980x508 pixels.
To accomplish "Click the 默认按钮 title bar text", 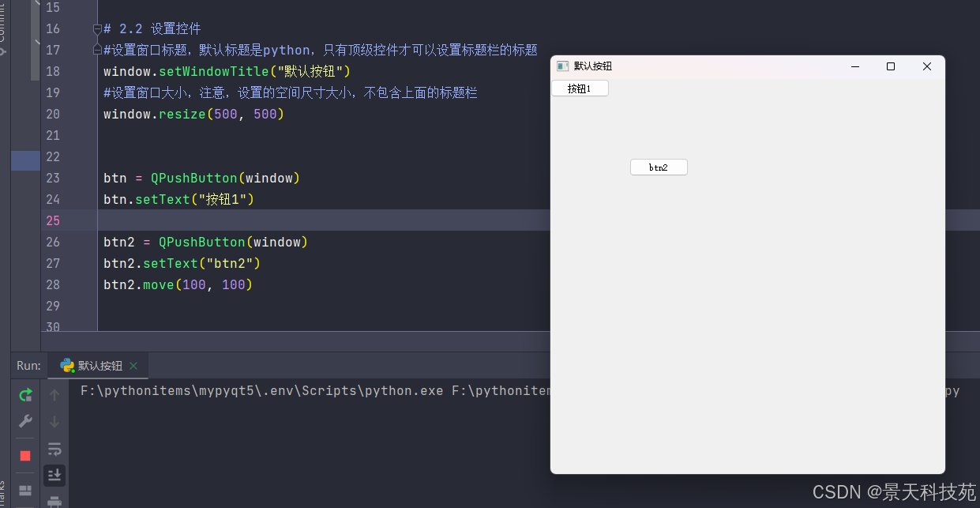I will pos(593,66).
